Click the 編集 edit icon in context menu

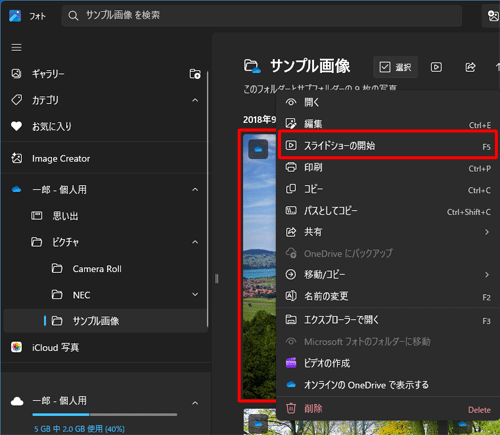tap(291, 124)
